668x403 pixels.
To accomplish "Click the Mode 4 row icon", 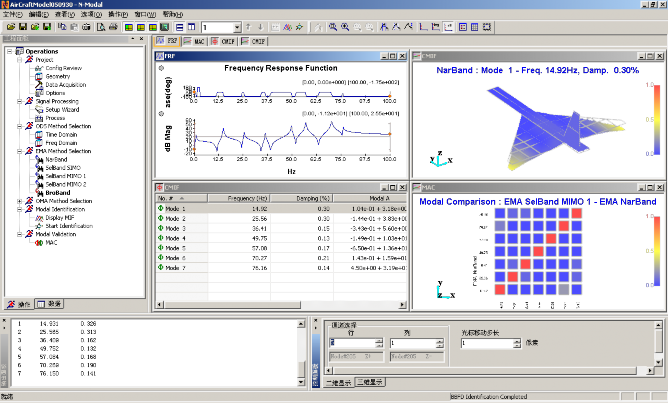I will pos(161,238).
